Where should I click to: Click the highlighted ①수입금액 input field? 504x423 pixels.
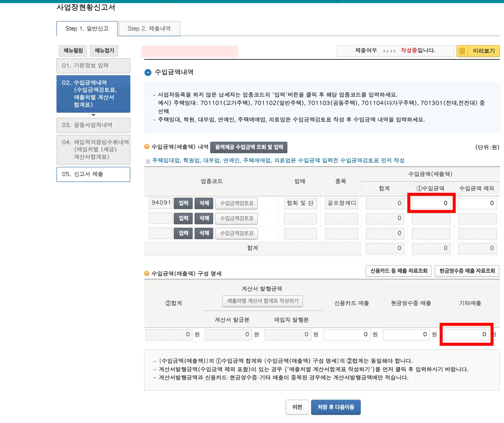click(431, 203)
